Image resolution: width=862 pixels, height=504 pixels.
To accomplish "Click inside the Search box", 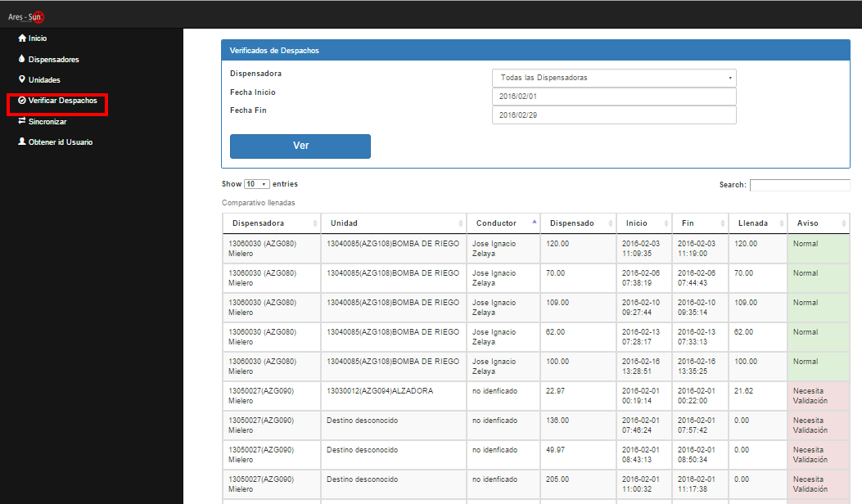I will [x=800, y=184].
